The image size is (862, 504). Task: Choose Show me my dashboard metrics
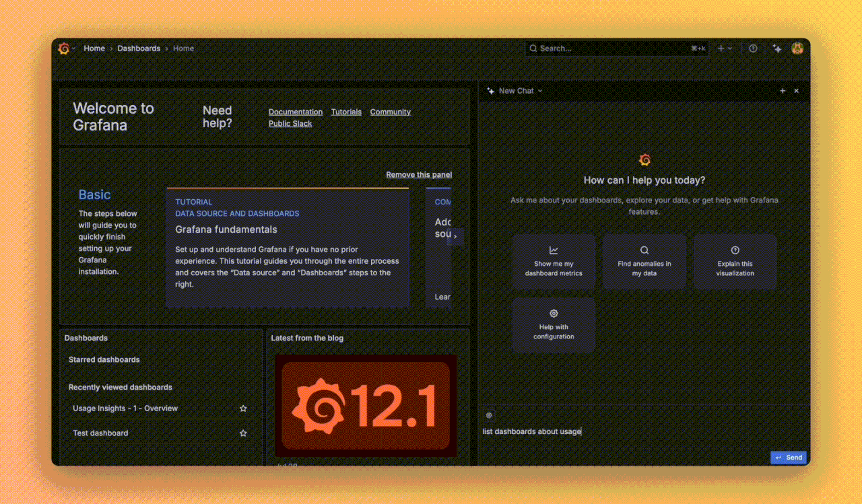pos(554,262)
